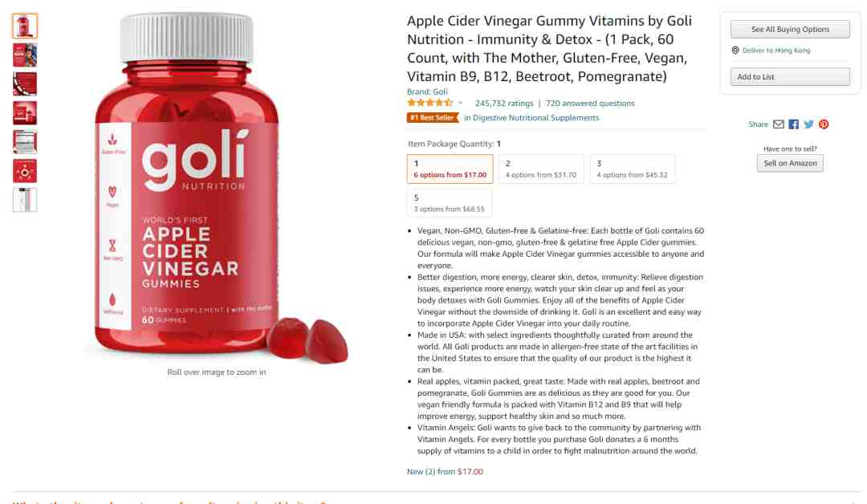Open the star rating icon row
Image resolution: width=867 pixels, height=504 pixels.
pos(429,103)
